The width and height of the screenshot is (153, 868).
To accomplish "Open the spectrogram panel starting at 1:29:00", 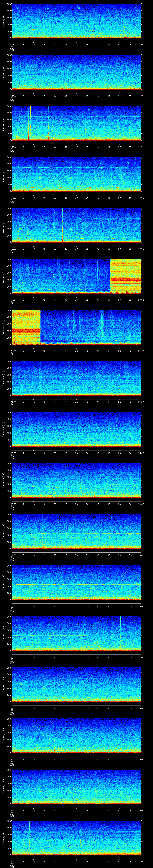I will (77, 786).
